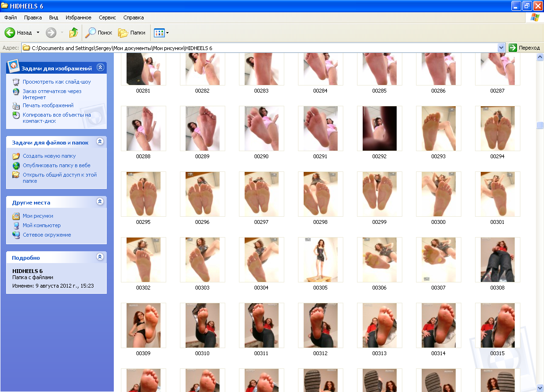The height and width of the screenshot is (392, 544).
Task: Click the title bar folder icon
Action: [5, 6]
